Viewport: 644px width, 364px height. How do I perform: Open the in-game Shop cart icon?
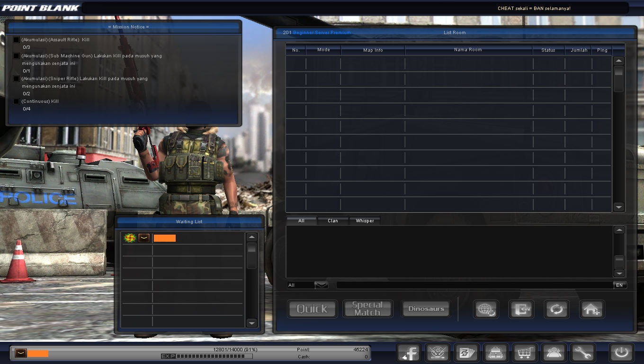[x=524, y=353]
